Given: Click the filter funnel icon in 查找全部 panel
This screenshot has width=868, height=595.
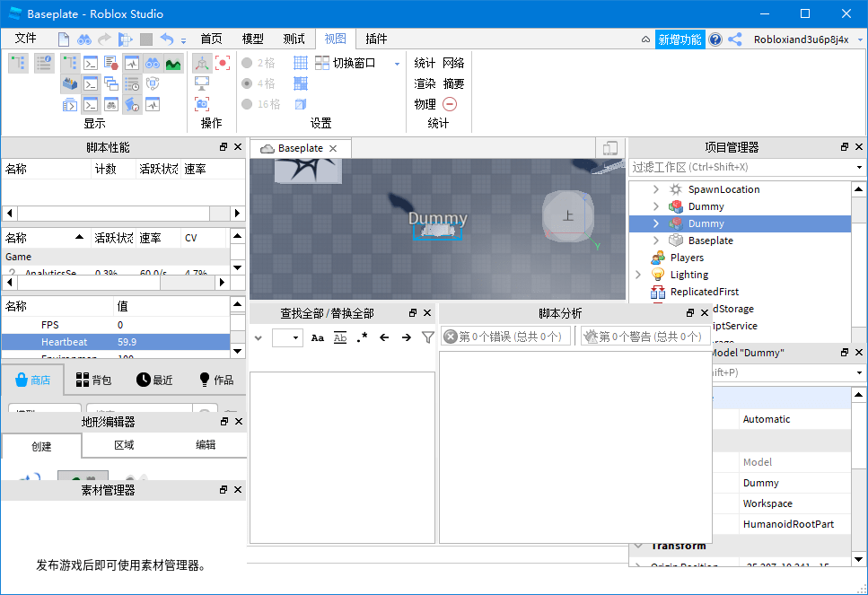Looking at the screenshot, I should click(x=428, y=337).
